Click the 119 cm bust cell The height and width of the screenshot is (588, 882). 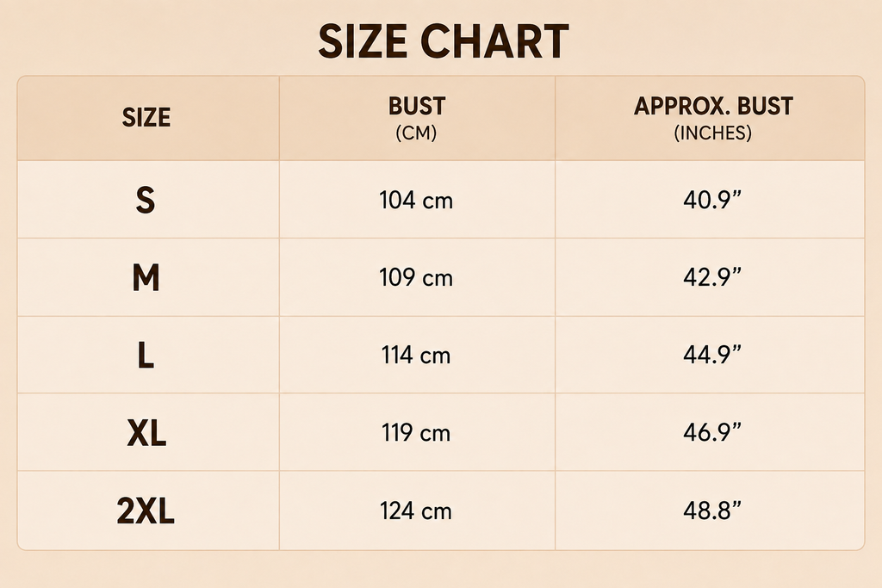tap(416, 433)
